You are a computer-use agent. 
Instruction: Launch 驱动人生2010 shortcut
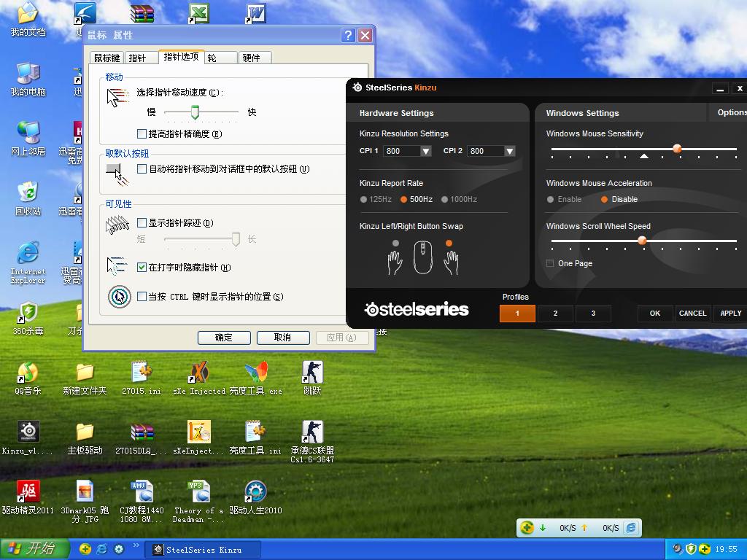tap(256, 497)
